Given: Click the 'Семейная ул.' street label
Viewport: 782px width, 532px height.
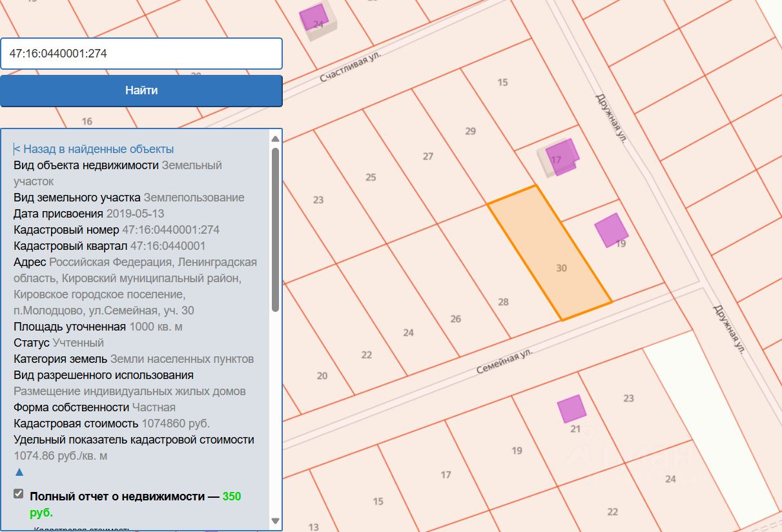Looking at the screenshot, I should [x=504, y=362].
